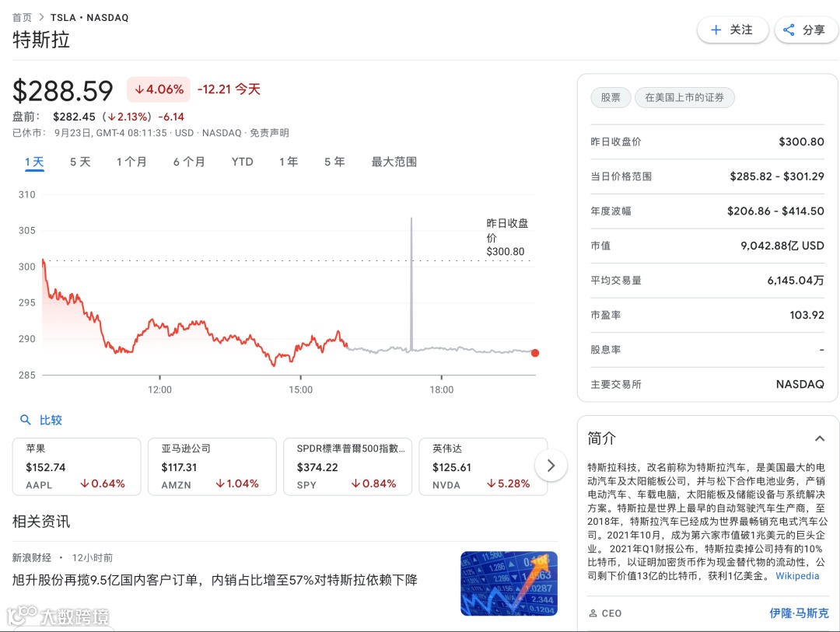Collapse the 简介 section chevron

point(819,438)
